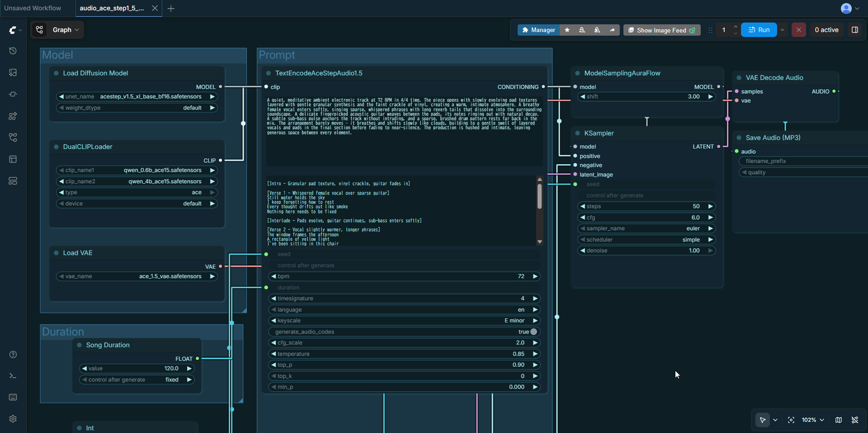Viewport: 868px width, 433px height.
Task: Open the Manager button
Action: pos(539,30)
